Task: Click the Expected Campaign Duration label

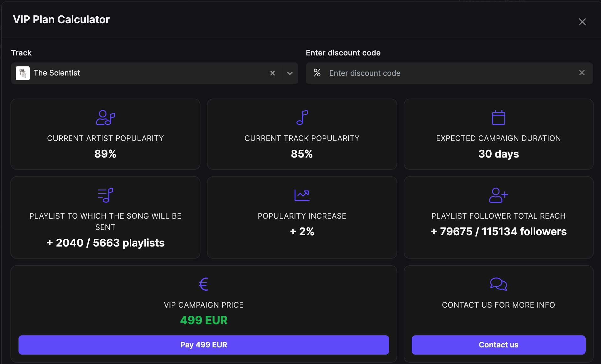Action: (499, 138)
